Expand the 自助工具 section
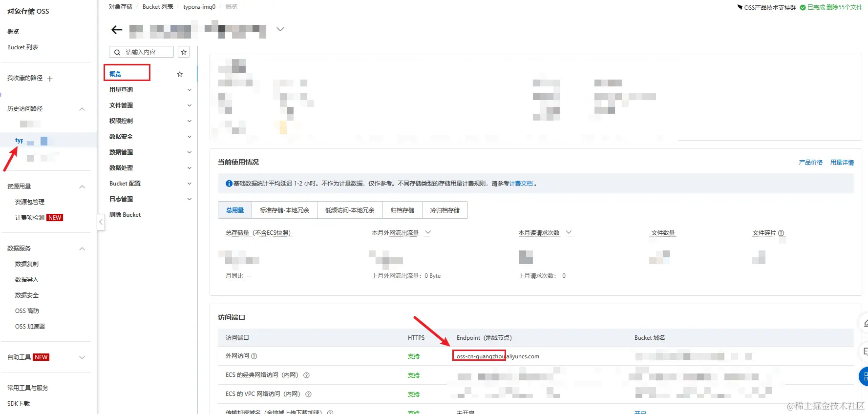Image resolution: width=868 pixels, height=414 pixels. [x=82, y=357]
